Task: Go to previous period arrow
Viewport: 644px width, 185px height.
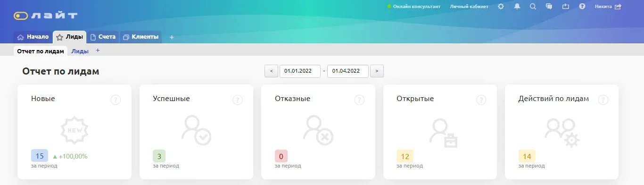Action: click(271, 71)
